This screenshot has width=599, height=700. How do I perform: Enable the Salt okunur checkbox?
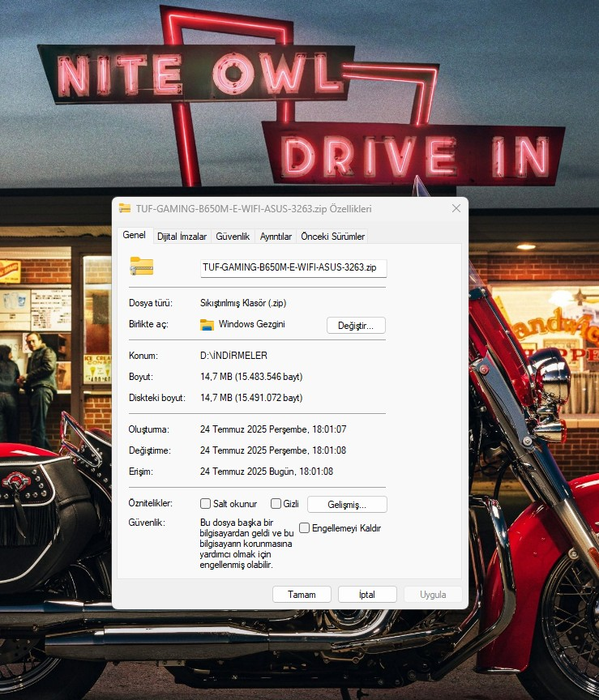click(205, 504)
